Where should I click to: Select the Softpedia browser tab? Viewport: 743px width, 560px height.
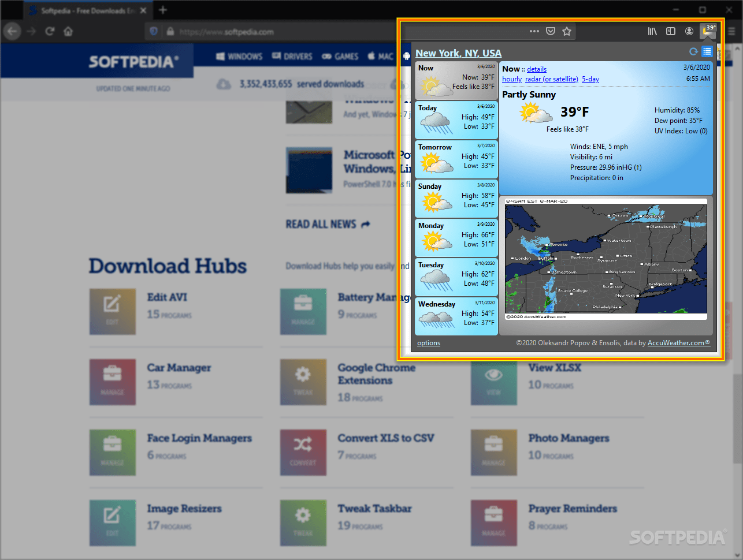88,10
